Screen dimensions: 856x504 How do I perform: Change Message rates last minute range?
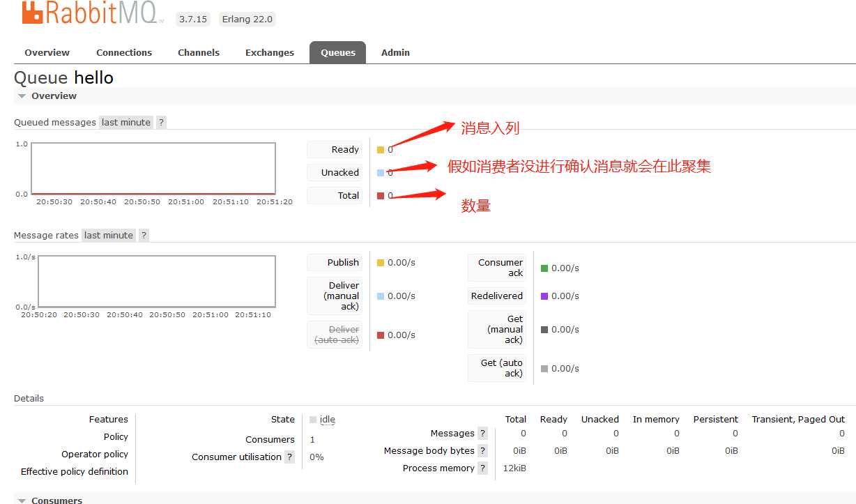108,235
